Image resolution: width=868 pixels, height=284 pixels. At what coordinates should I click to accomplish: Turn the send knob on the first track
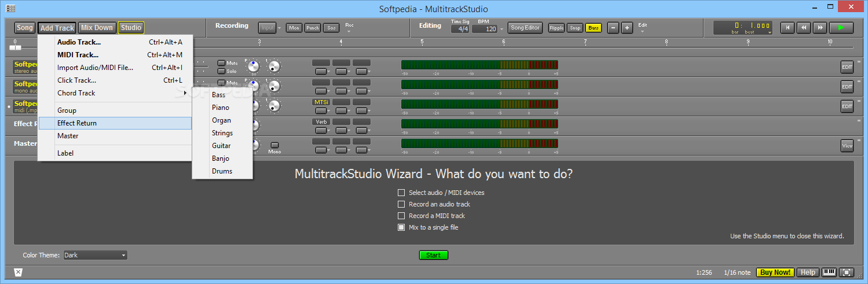tap(273, 66)
